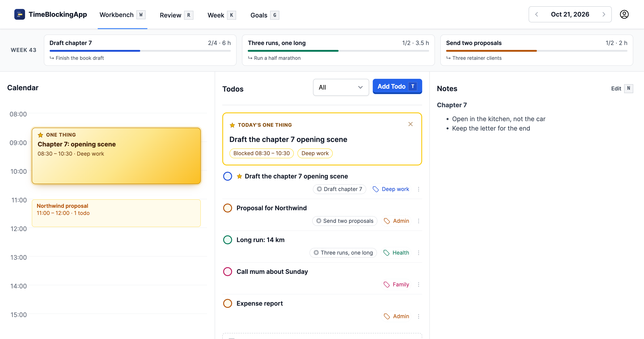Open kebab menu for Draft chapter 7 opening scene todo

click(419, 189)
